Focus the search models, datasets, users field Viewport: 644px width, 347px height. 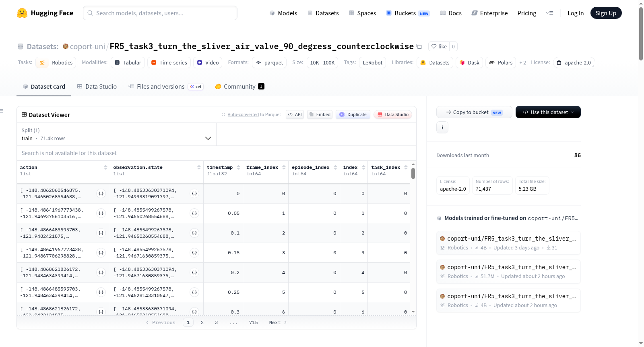(160, 13)
